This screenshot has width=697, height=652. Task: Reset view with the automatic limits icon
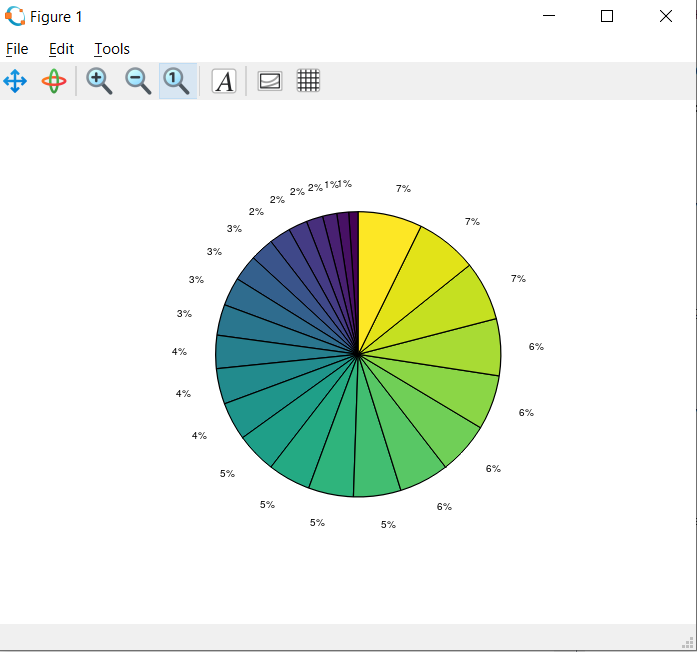click(x=177, y=81)
